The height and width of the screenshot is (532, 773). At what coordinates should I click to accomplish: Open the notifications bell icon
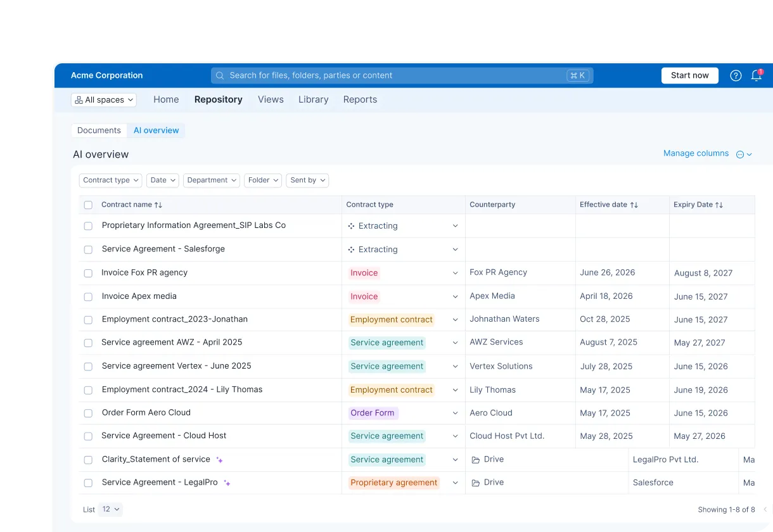pyautogui.click(x=756, y=75)
